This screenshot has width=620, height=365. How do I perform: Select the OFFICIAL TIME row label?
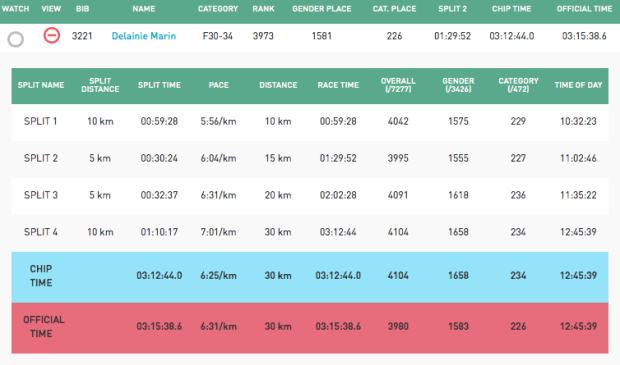click(x=43, y=327)
